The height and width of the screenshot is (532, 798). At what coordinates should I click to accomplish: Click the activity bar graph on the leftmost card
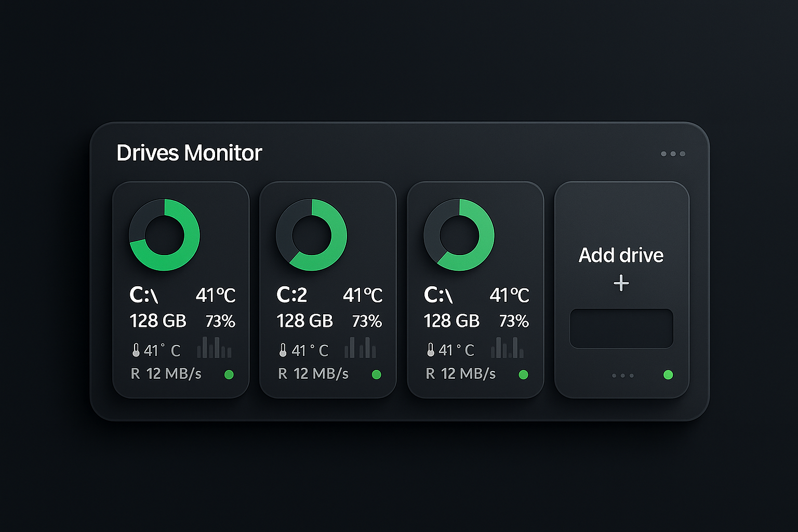[214, 348]
